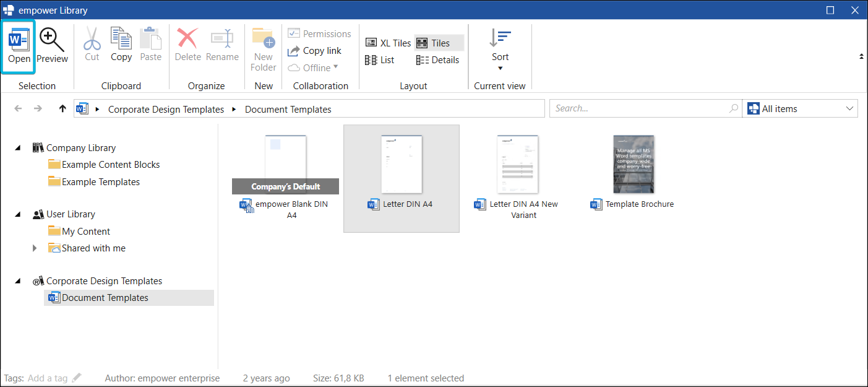The height and width of the screenshot is (387, 868).
Task: Select Corporate Design Templates in tree
Action: tap(104, 281)
